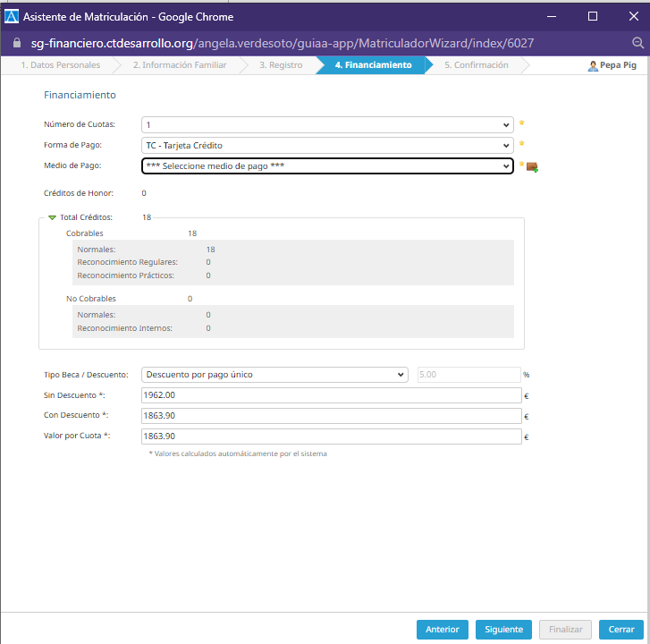Open the 3. Registro step
The image size is (650, 644).
(280, 65)
